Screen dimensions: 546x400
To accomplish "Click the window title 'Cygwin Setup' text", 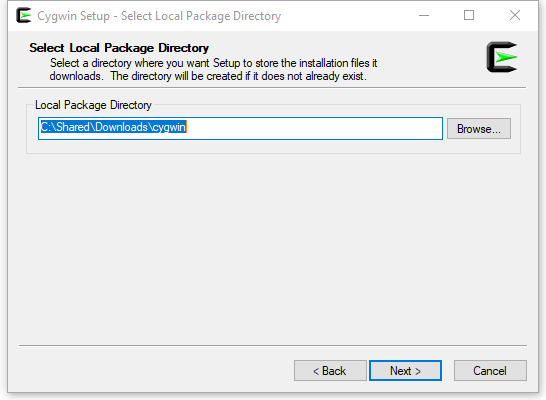I will [x=73, y=16].
